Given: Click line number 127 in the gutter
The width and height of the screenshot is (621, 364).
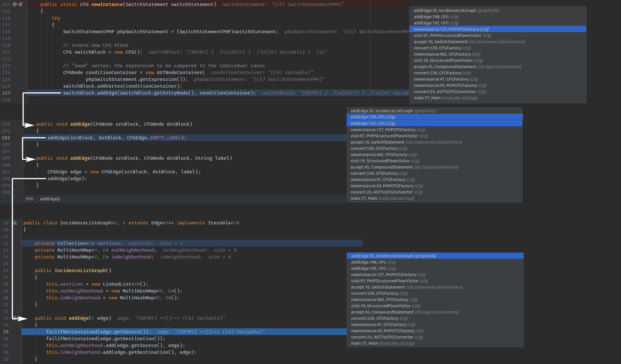Looking at the screenshot, I should tap(6, 93).
